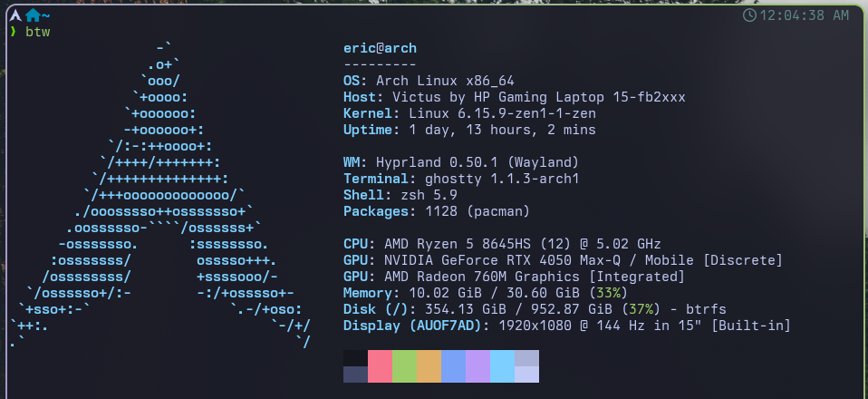Click the green '37%' disk percentage
This screenshot has height=399, width=868.
coord(641,309)
